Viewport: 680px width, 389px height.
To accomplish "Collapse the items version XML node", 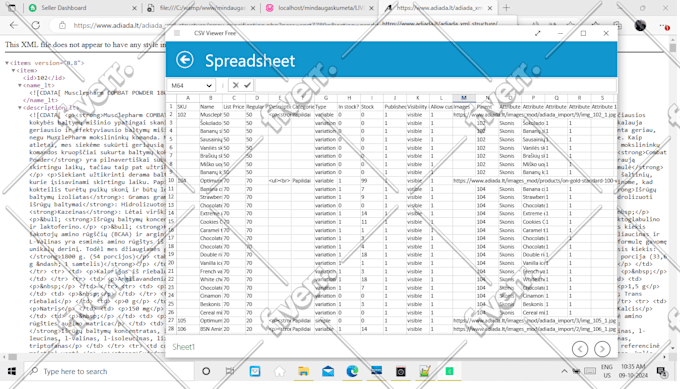I will pyautogui.click(x=7, y=63).
